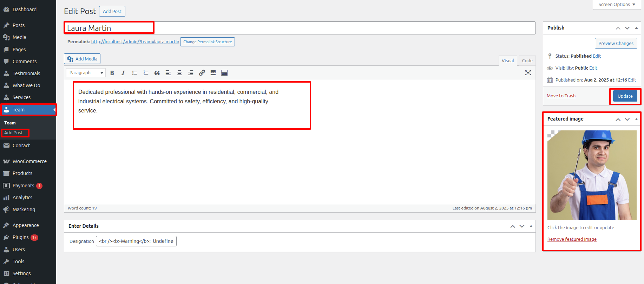Click the Plugins plug icon
The width and height of the screenshot is (644, 284).
click(x=6, y=237)
